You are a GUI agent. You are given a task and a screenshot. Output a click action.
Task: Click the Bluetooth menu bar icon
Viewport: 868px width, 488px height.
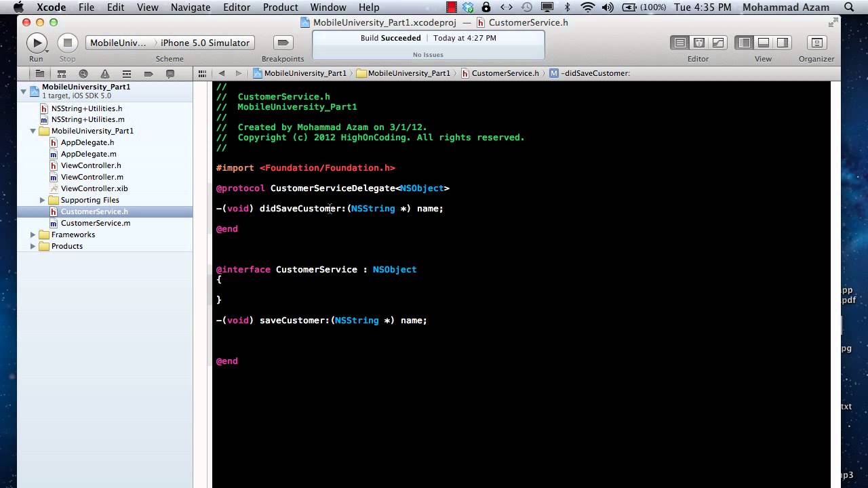568,7
